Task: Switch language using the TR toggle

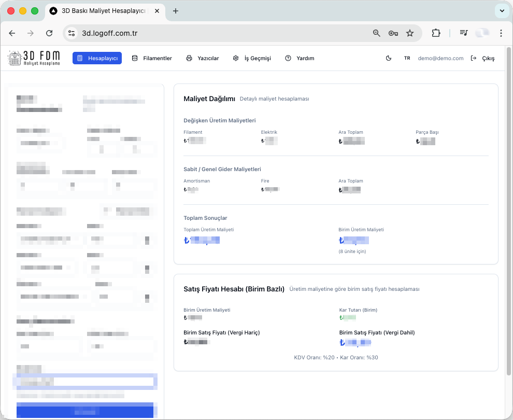Action: [407, 58]
